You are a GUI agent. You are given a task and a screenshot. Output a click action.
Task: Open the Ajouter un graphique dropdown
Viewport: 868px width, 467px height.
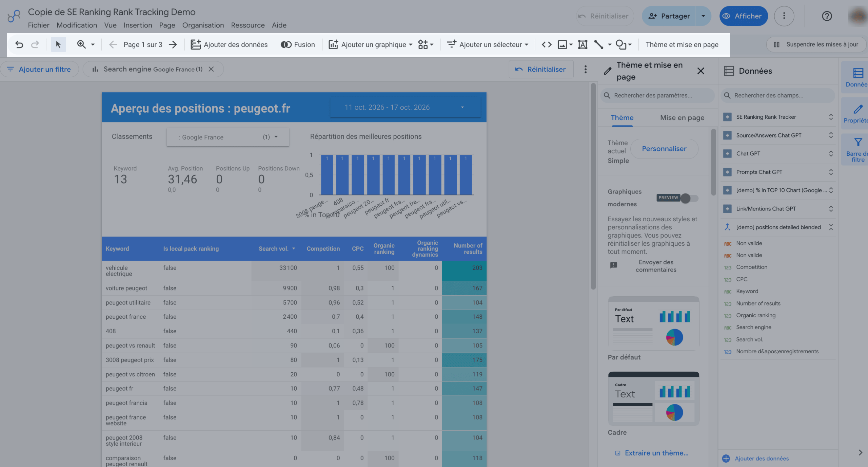pyautogui.click(x=371, y=44)
